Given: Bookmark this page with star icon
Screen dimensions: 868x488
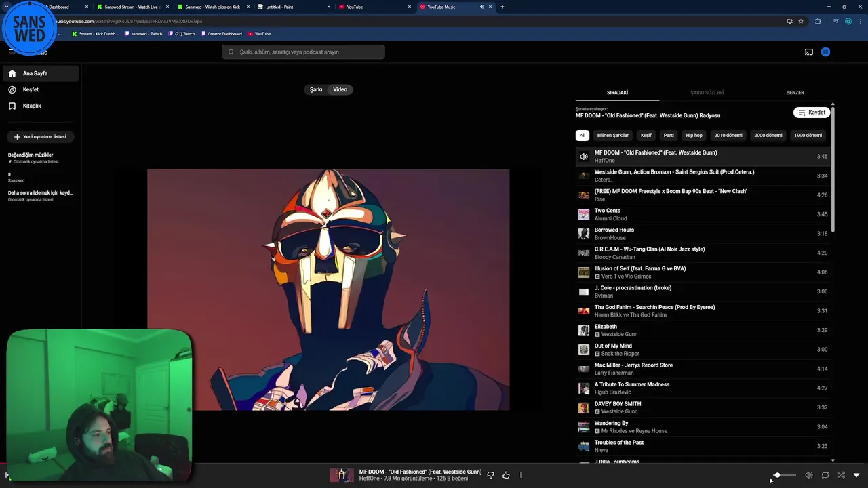Looking at the screenshot, I should coord(801,21).
